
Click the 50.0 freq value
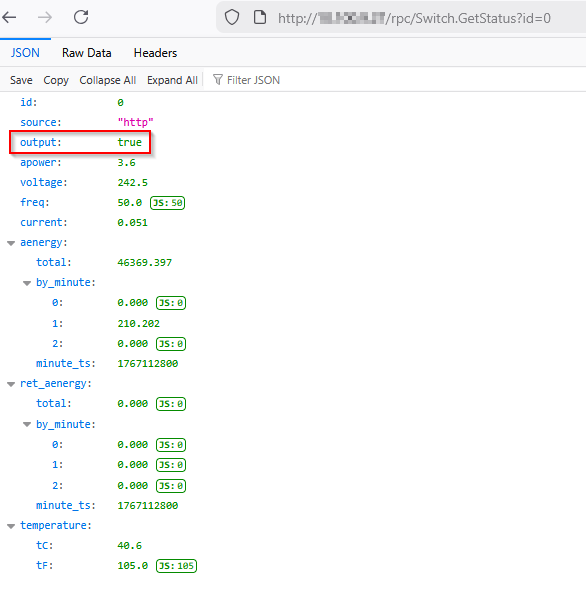pos(129,202)
